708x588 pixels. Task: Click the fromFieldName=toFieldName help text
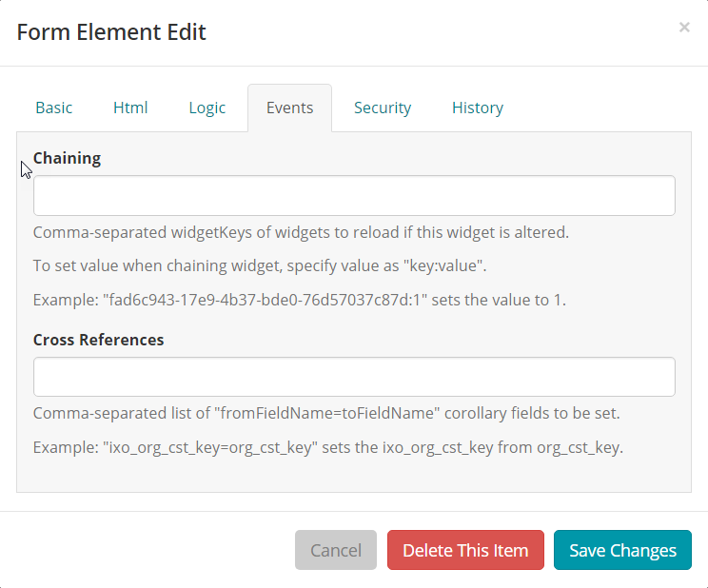[326, 413]
